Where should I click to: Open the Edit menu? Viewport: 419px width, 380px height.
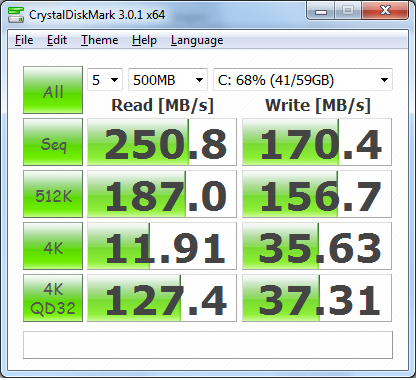point(57,40)
